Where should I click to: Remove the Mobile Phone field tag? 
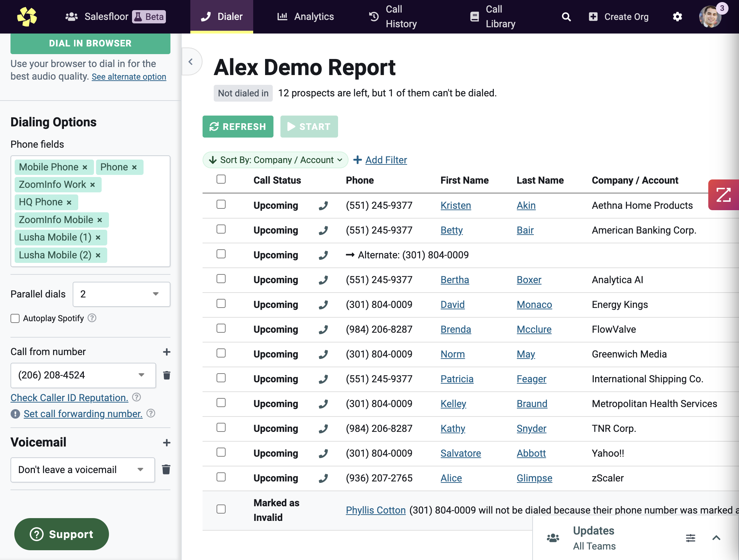[85, 167]
